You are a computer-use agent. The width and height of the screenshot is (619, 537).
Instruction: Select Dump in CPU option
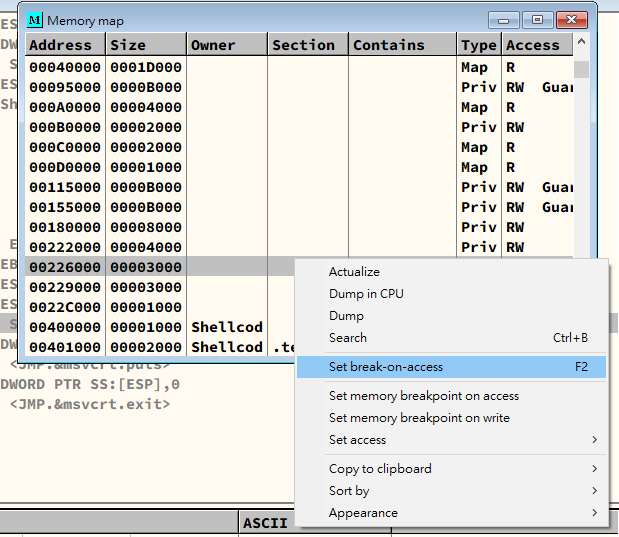click(366, 294)
